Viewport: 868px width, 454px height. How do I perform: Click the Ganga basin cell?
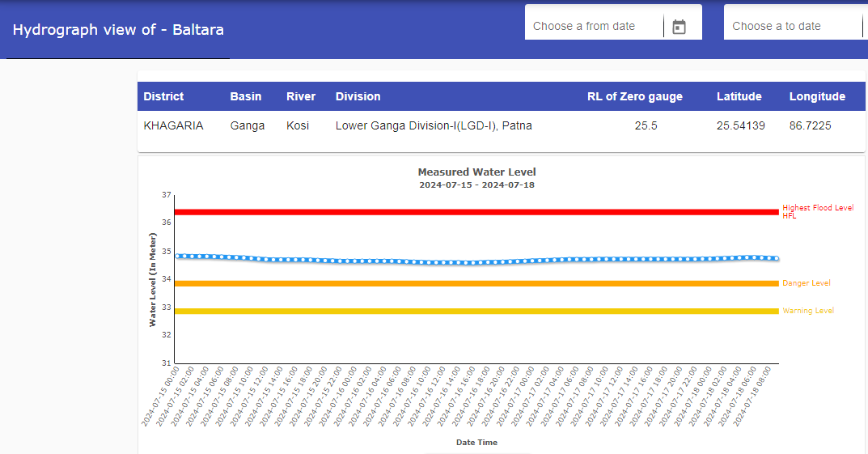[248, 125]
